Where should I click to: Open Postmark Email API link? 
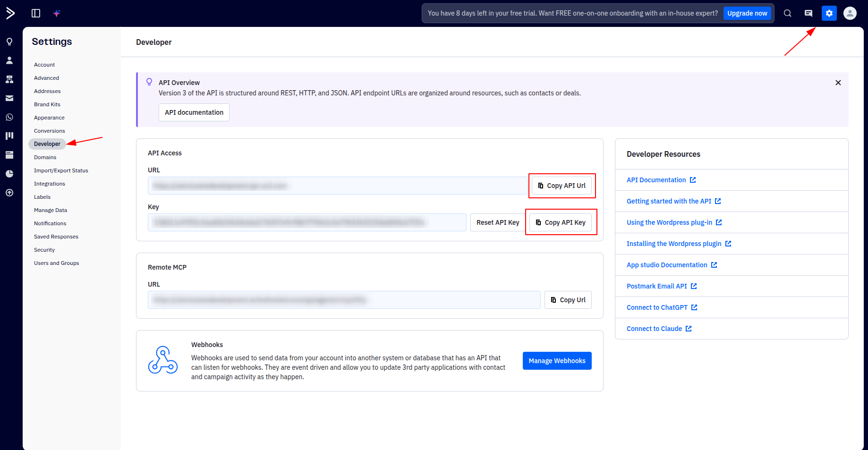coord(662,286)
